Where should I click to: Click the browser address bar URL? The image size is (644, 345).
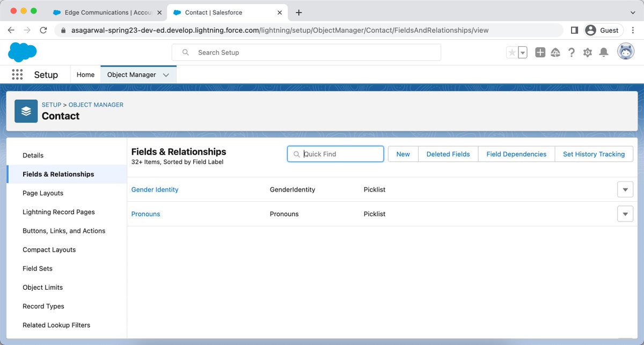tap(280, 30)
